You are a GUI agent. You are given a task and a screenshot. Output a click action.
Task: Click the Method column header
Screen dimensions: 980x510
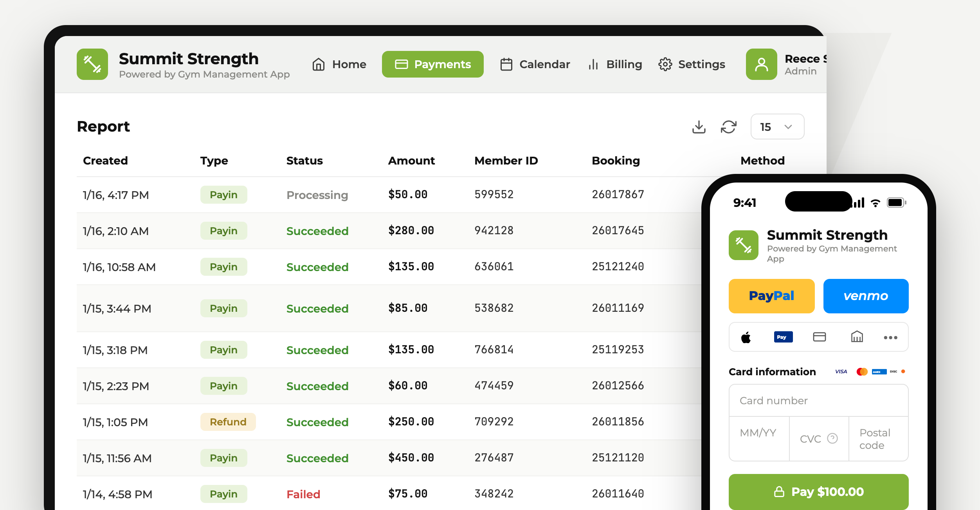[x=762, y=161]
